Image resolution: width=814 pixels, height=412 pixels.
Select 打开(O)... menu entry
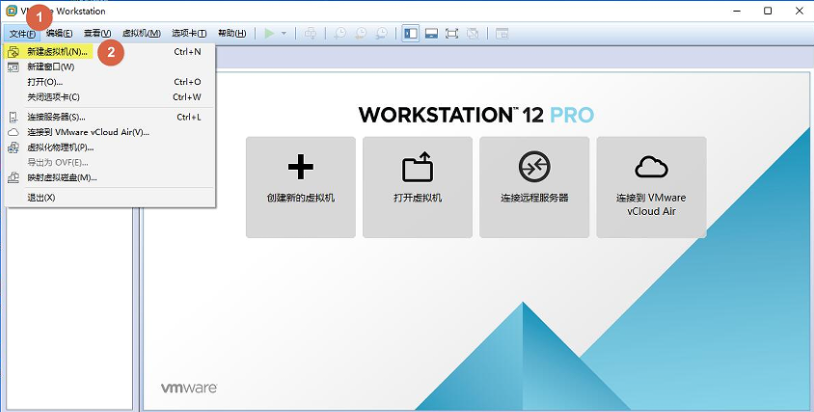[110, 82]
